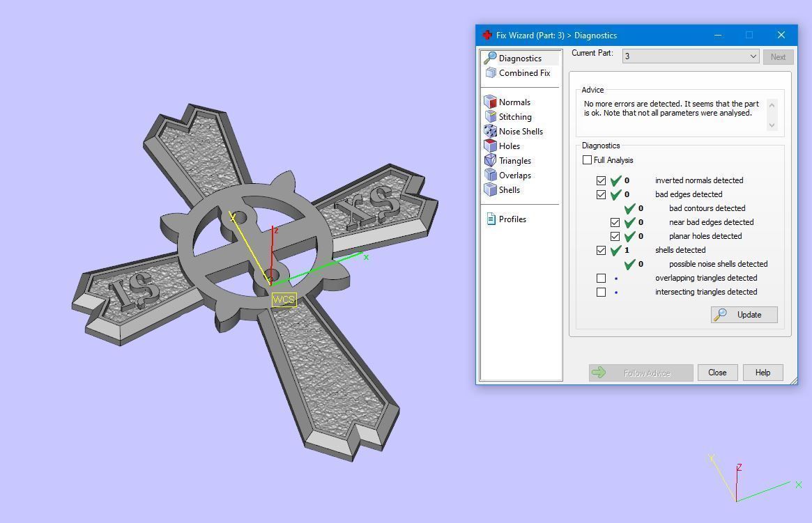
Task: Select the Combined Fix entry
Action: 525,73
